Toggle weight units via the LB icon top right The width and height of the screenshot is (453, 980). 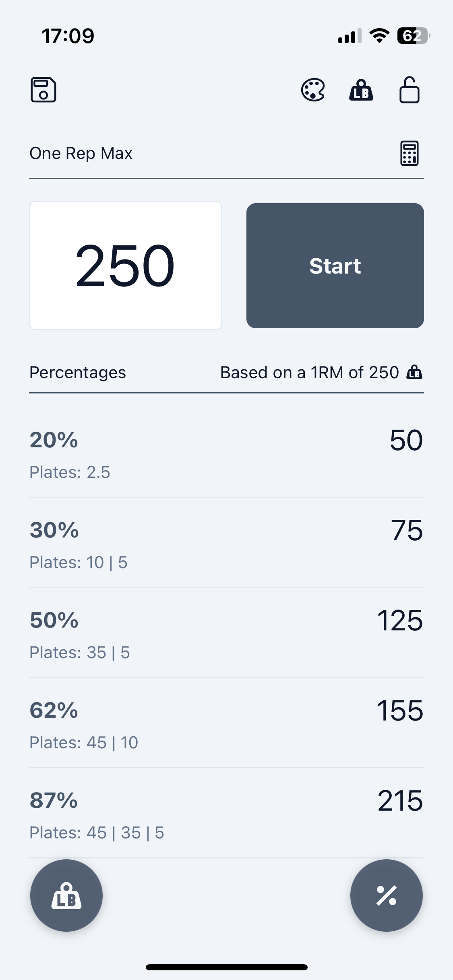tap(362, 90)
